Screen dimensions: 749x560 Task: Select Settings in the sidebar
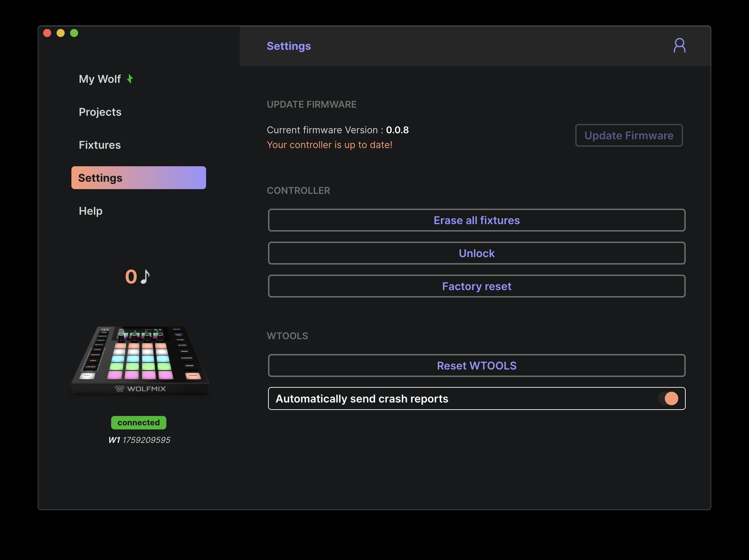[x=138, y=178]
